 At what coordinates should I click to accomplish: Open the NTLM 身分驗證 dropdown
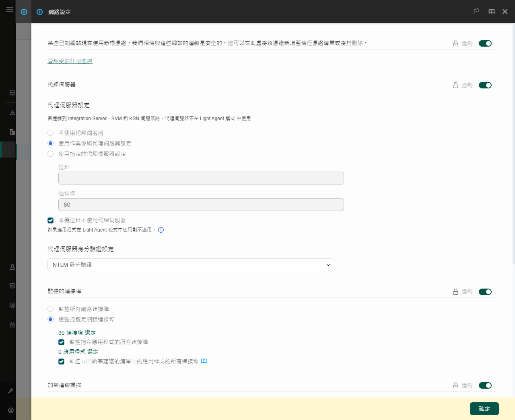point(190,265)
